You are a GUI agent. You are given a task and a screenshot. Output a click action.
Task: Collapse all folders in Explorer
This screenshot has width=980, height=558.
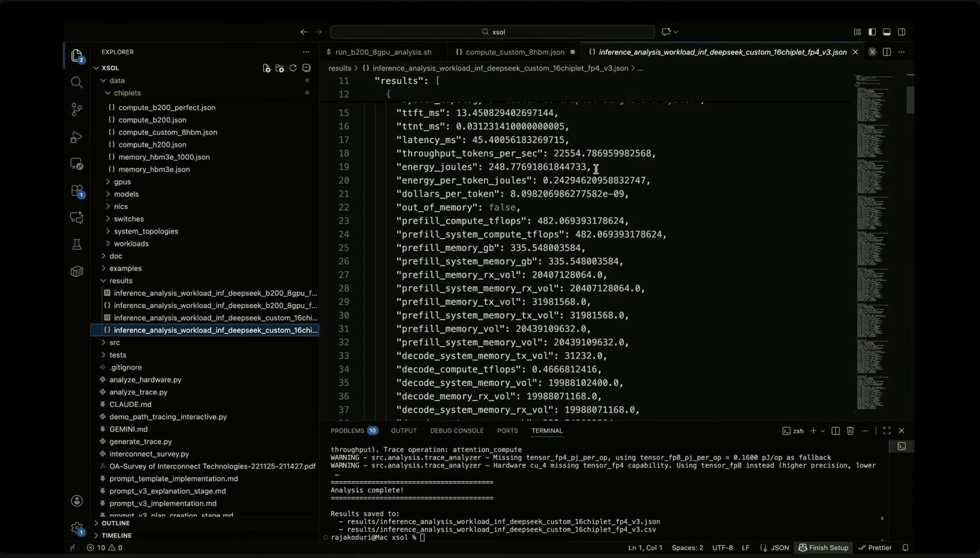[306, 68]
